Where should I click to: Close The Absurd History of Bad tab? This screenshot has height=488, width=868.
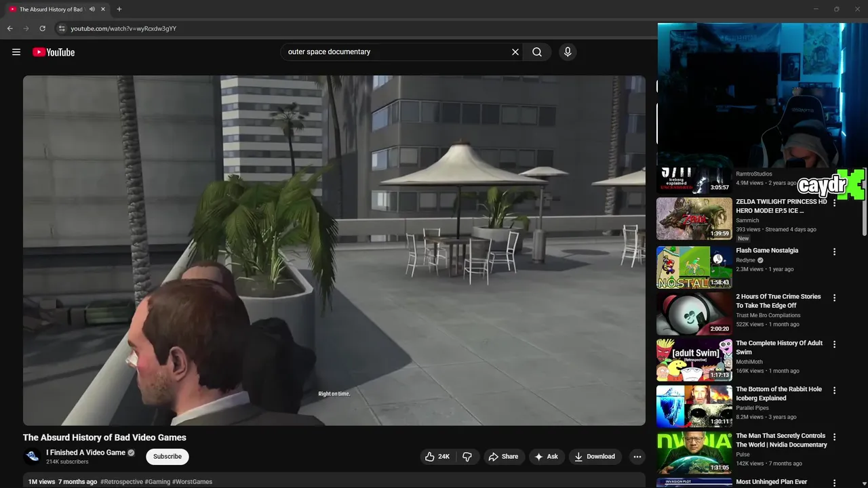(103, 9)
